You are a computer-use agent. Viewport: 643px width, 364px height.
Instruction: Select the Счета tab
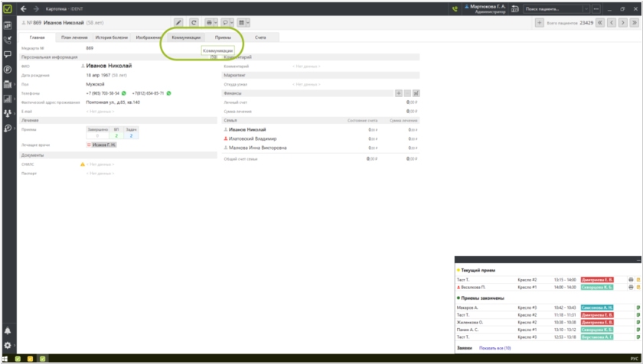click(260, 37)
